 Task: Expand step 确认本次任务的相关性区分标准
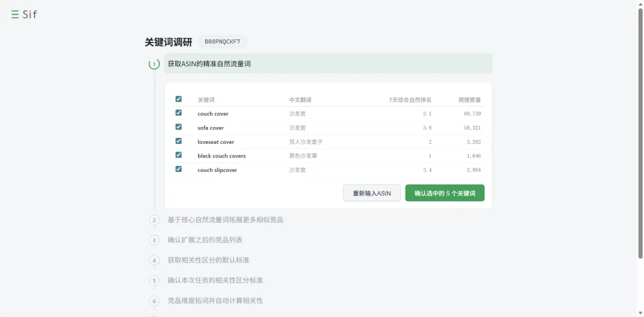click(215, 280)
